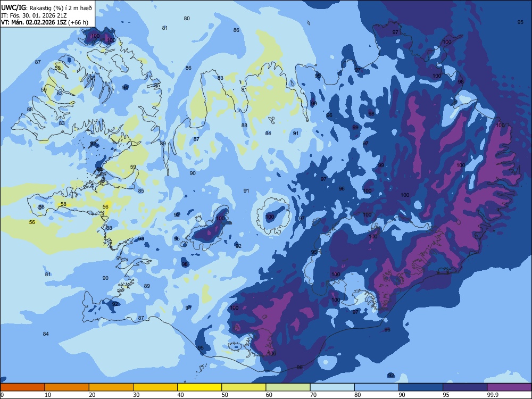Image resolution: width=532 pixels, height=399 pixels.
Task: Click the amber 20–30 legend swatch
Action: click(x=111, y=387)
